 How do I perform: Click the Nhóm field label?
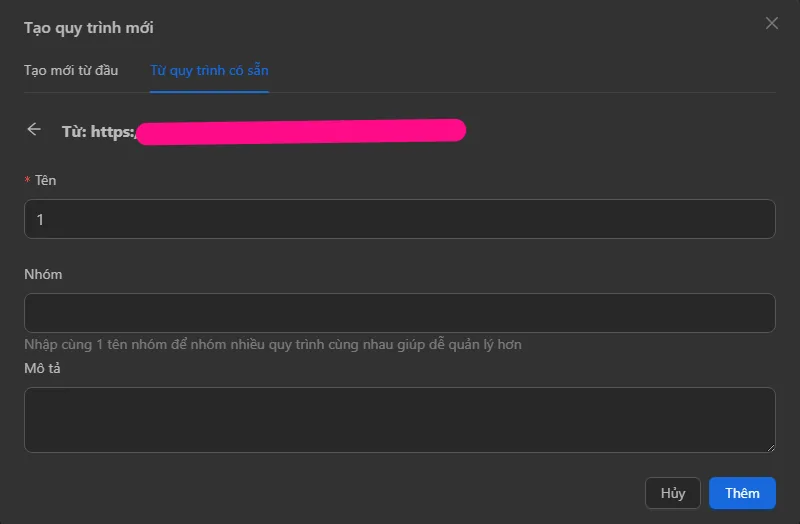43,274
